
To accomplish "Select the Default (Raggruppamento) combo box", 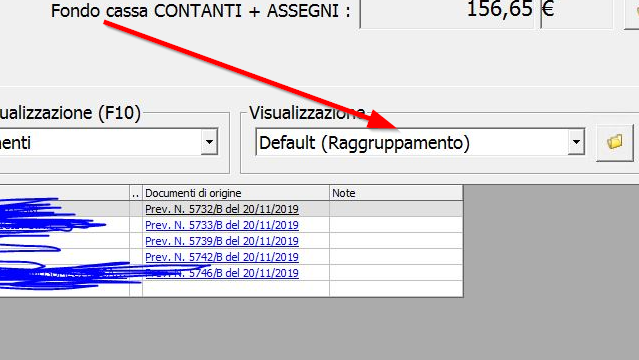I will [x=420, y=142].
